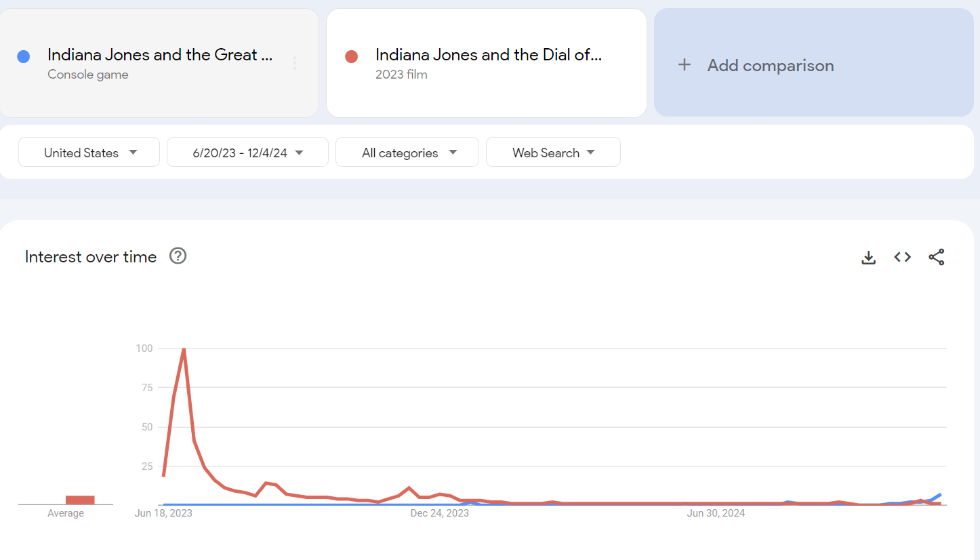
Task: Click the blue dot for the console game term
Action: pos(24,57)
